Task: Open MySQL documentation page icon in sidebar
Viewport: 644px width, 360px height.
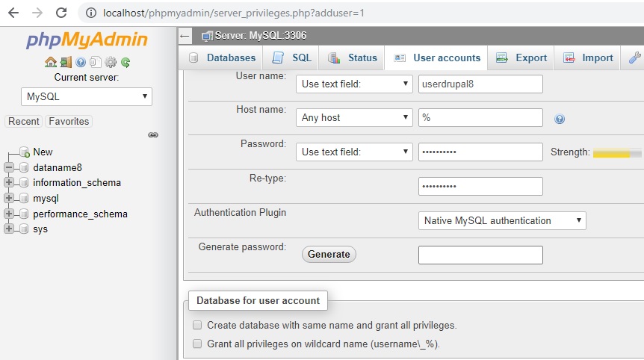Action: coord(96,62)
